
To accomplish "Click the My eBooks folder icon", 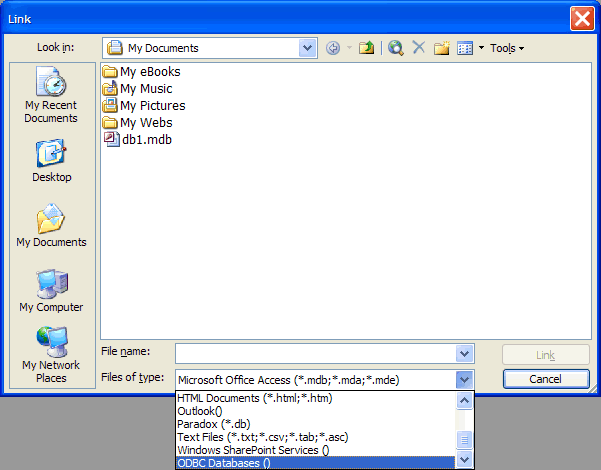I will click(x=110, y=72).
